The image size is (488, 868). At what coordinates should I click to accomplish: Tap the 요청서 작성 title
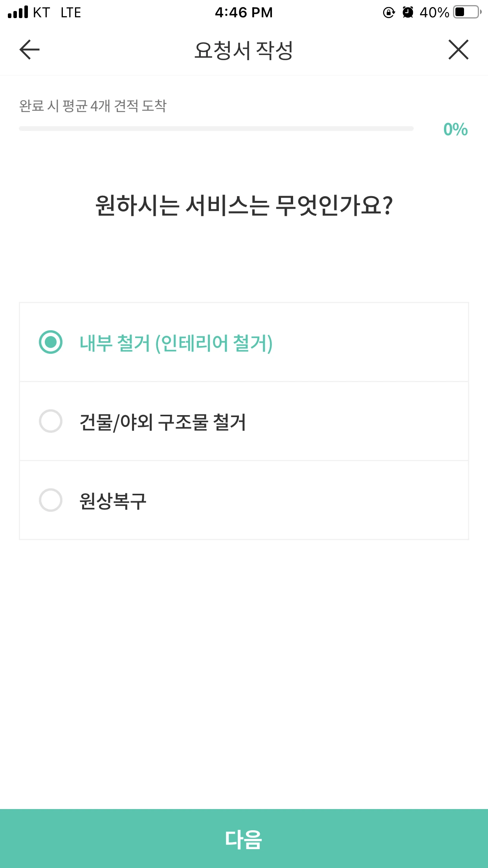coord(244,50)
